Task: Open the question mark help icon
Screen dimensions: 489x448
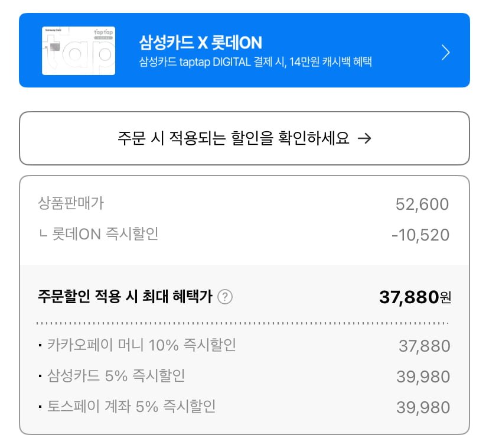Action: 224,297
